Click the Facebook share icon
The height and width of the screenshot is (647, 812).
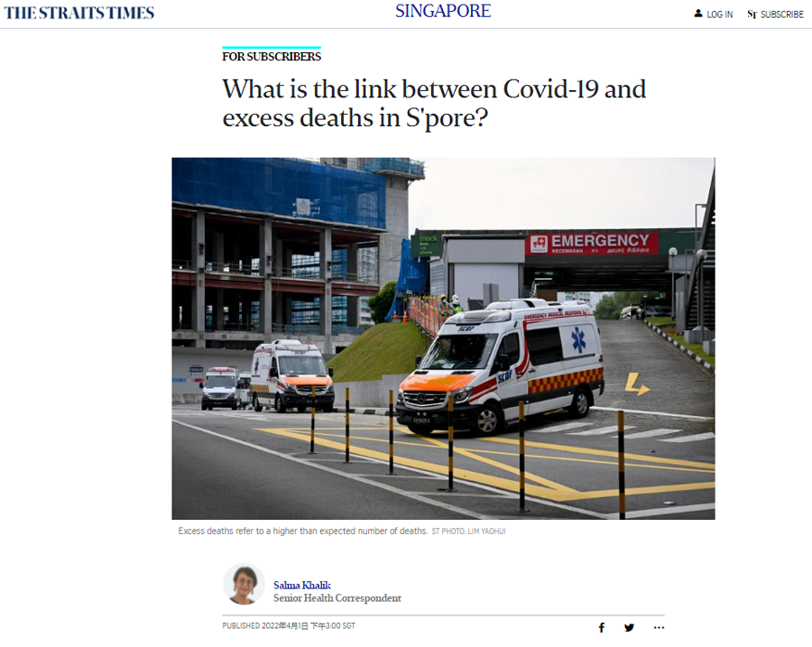pos(601,627)
